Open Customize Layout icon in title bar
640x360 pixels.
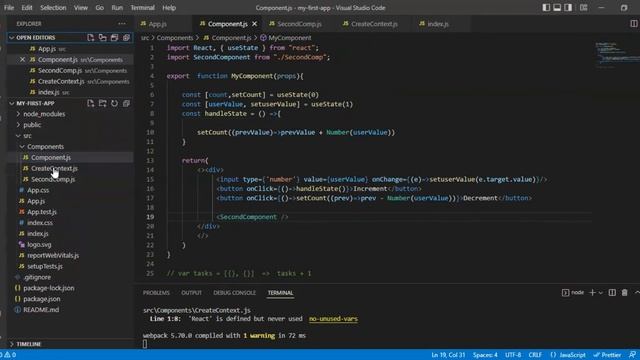(x=584, y=8)
